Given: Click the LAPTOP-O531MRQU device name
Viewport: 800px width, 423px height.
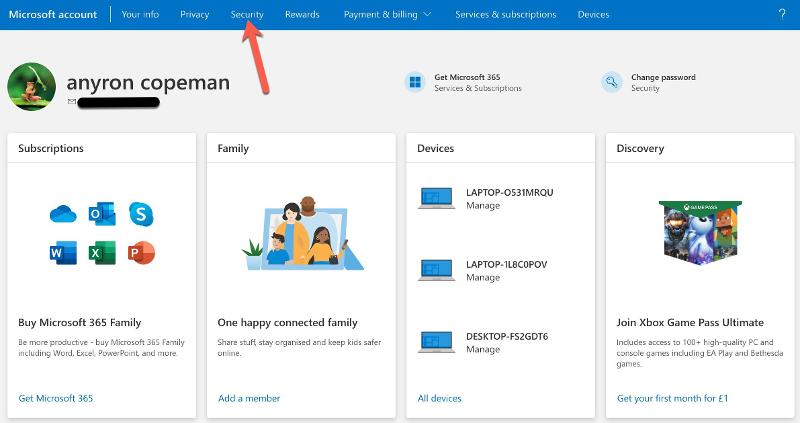Looking at the screenshot, I should pos(509,192).
